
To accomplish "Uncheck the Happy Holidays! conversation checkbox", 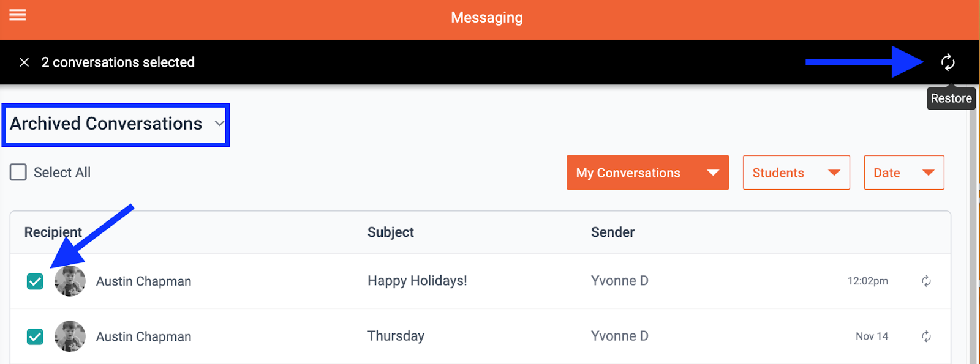I will (x=35, y=281).
